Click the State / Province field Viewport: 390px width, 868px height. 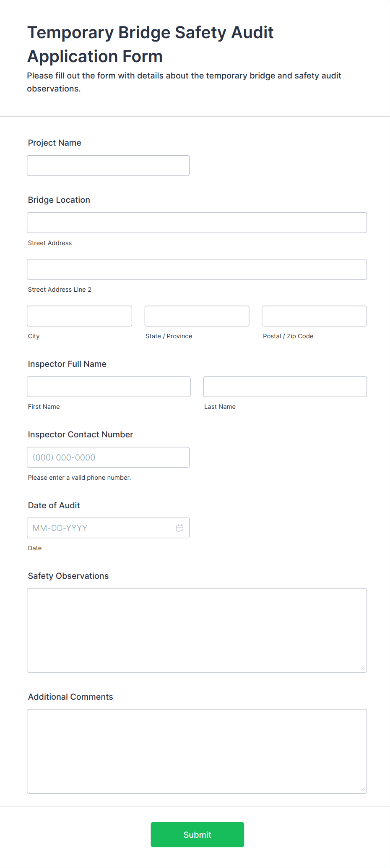pos(197,316)
